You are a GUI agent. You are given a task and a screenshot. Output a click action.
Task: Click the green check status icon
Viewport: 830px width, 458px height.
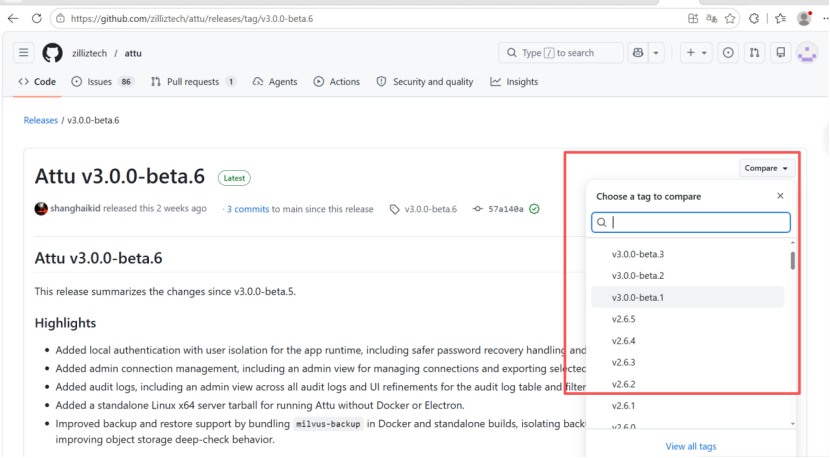pyautogui.click(x=535, y=209)
